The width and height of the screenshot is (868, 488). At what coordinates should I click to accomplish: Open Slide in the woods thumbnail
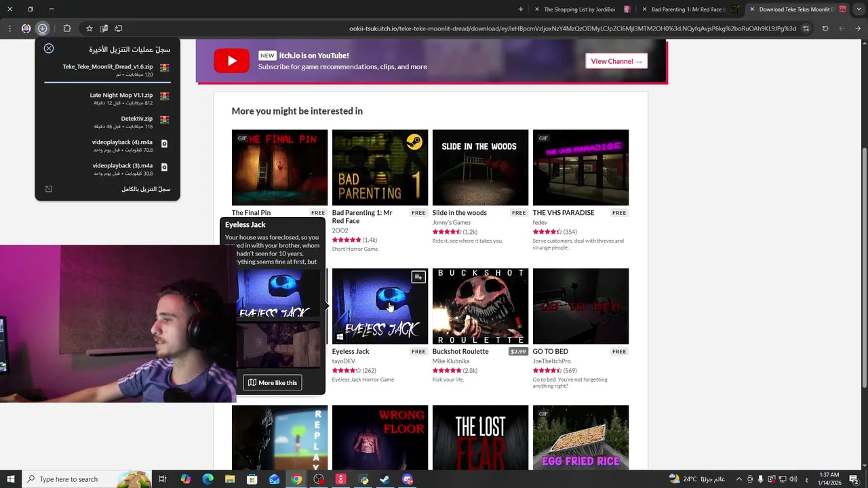tap(480, 167)
